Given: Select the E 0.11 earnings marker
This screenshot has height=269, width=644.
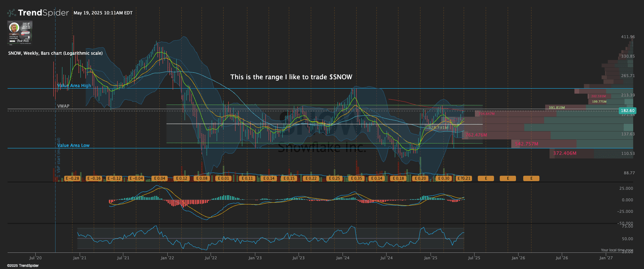Looking at the screenshot, I should (247, 178).
